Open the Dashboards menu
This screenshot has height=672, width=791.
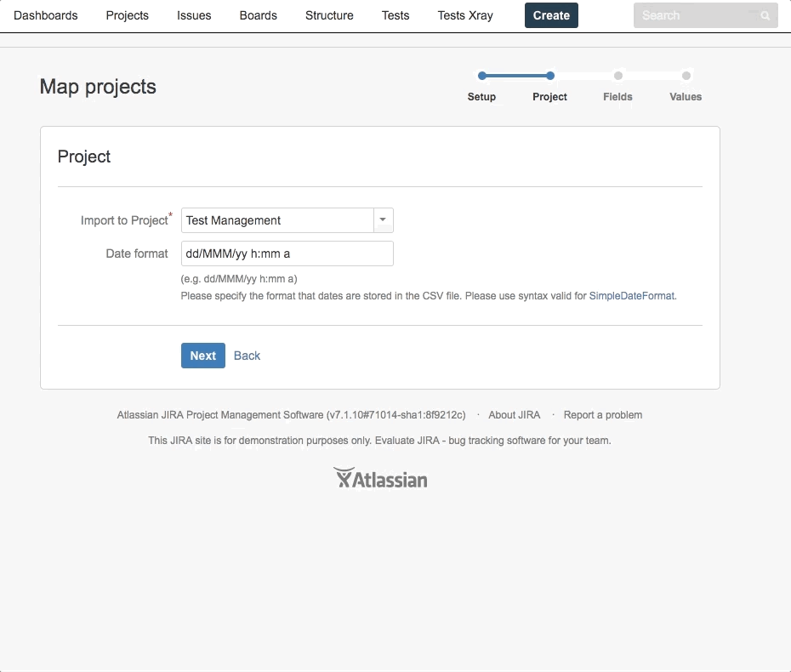pos(46,15)
